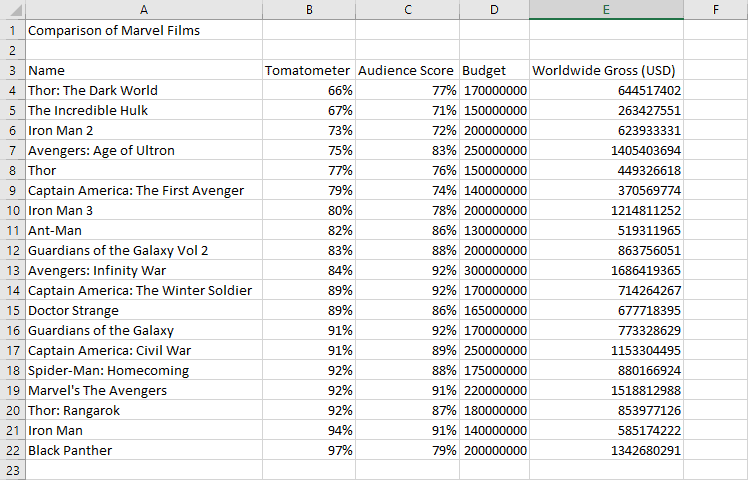
Task: Select the Budget header cell
Action: (x=494, y=71)
